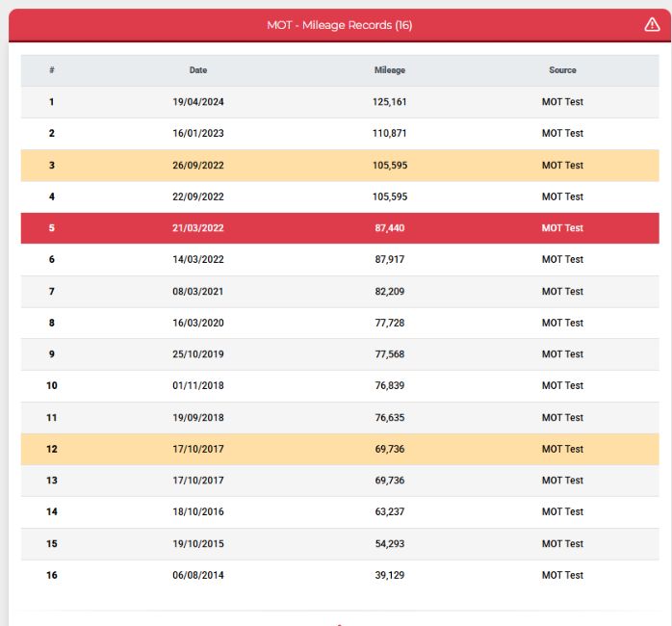Click the MOT - Mileage Records (16) header
The height and width of the screenshot is (626, 672).
click(340, 25)
